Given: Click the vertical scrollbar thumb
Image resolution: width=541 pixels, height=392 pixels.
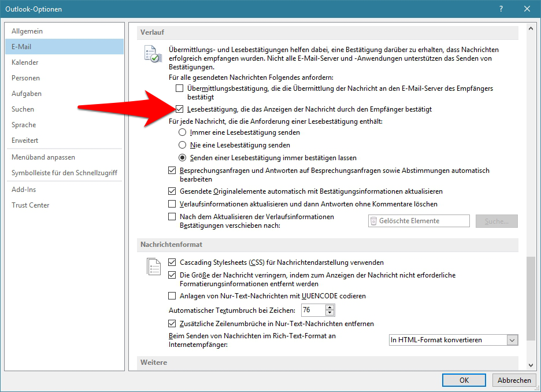Looking at the screenshot, I should tap(531, 299).
